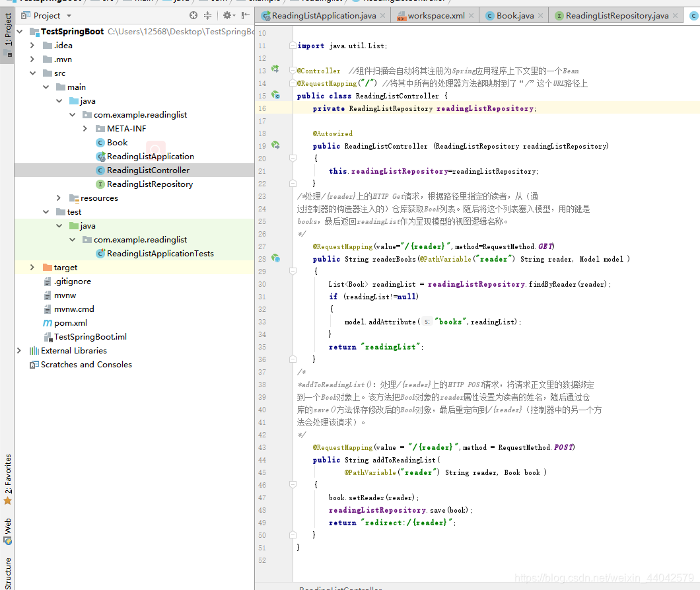
Task: Select the .gitignore file
Action: coord(73,281)
